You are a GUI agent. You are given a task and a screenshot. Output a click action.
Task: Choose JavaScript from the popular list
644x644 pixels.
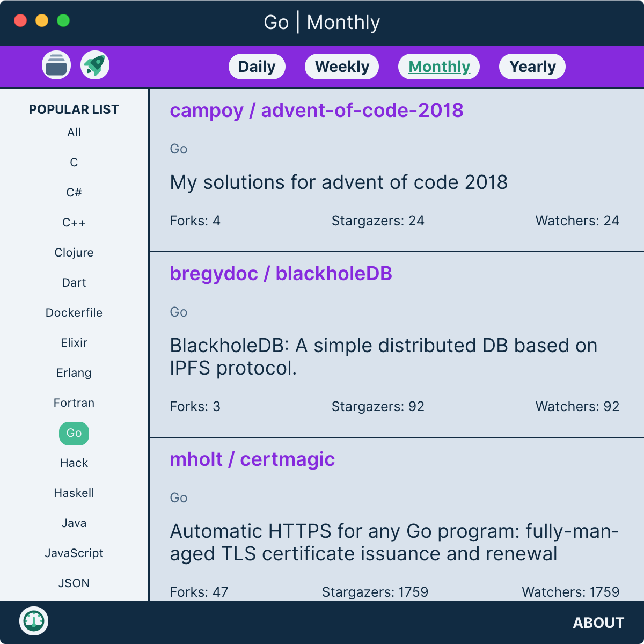click(74, 553)
